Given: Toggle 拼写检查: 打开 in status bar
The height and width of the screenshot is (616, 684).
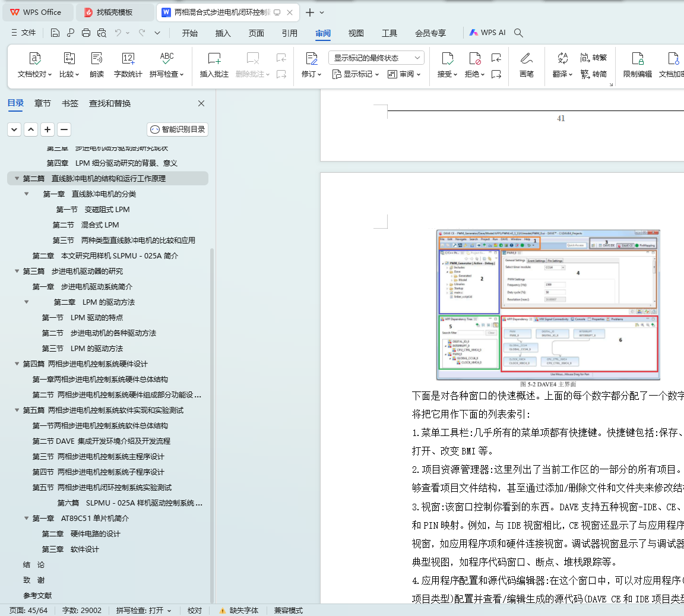Looking at the screenshot, I should click(x=144, y=610).
